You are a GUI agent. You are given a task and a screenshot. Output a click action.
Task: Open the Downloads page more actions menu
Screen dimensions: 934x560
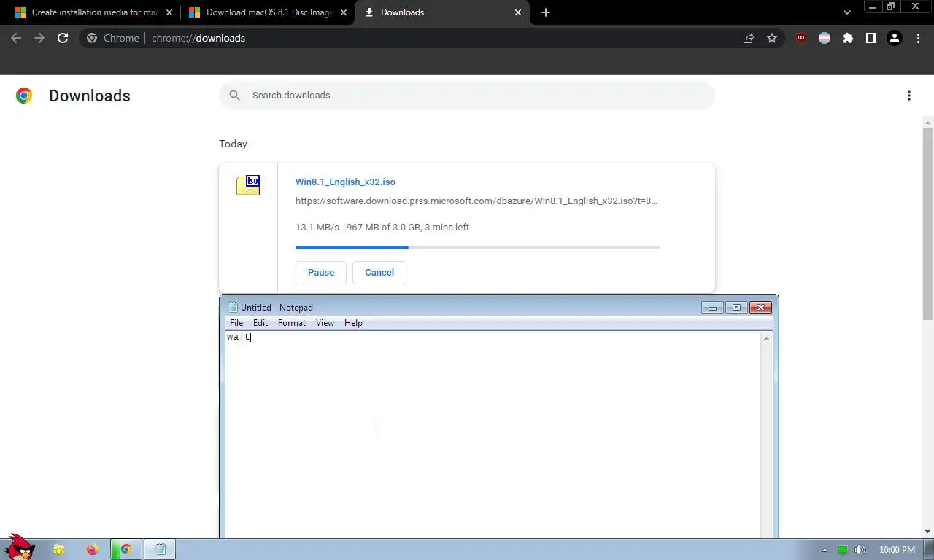coord(909,96)
